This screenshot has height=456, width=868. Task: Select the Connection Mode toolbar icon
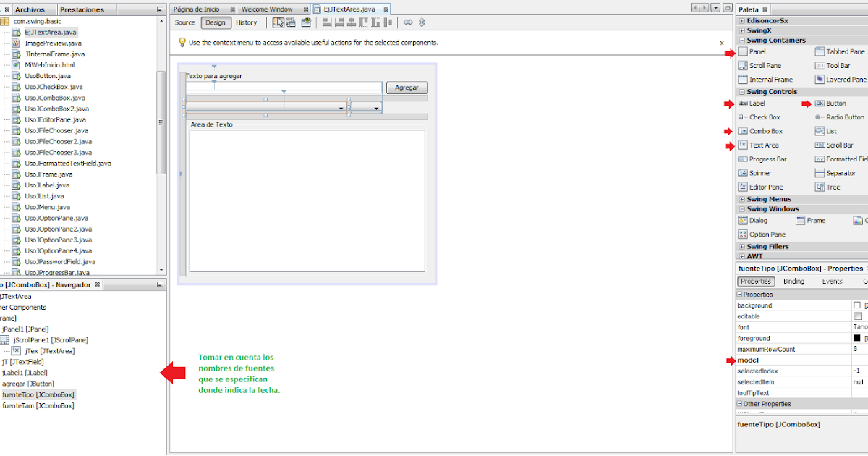coord(291,22)
